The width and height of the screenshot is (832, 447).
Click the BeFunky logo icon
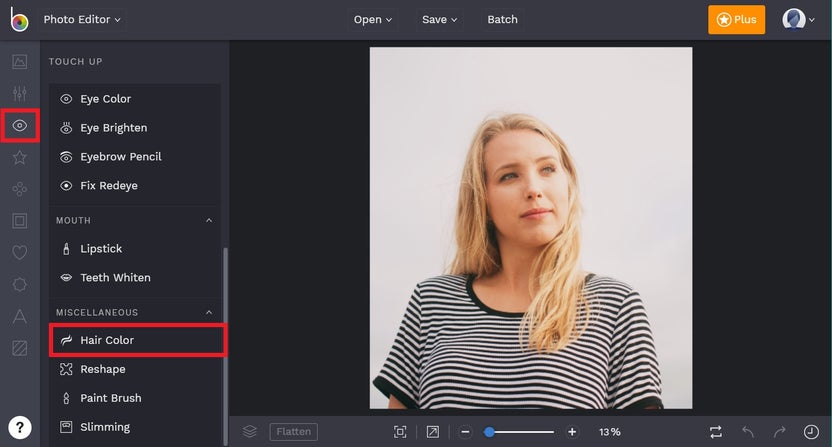19,19
